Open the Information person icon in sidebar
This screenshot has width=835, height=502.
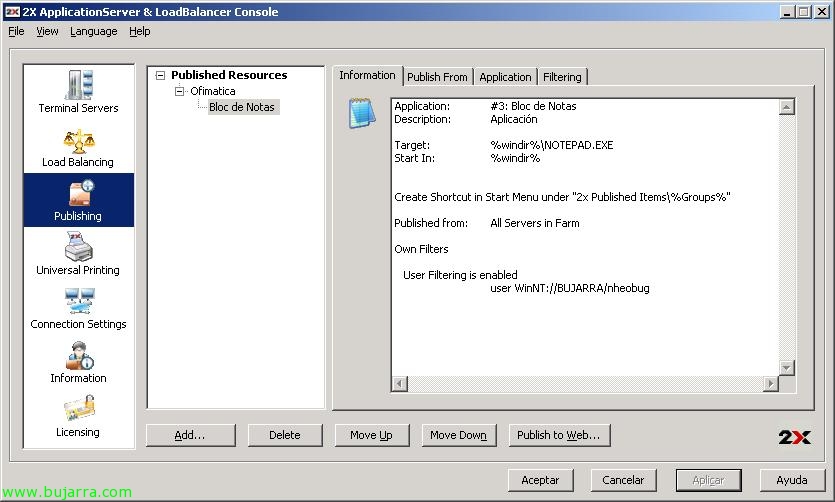pyautogui.click(x=79, y=356)
